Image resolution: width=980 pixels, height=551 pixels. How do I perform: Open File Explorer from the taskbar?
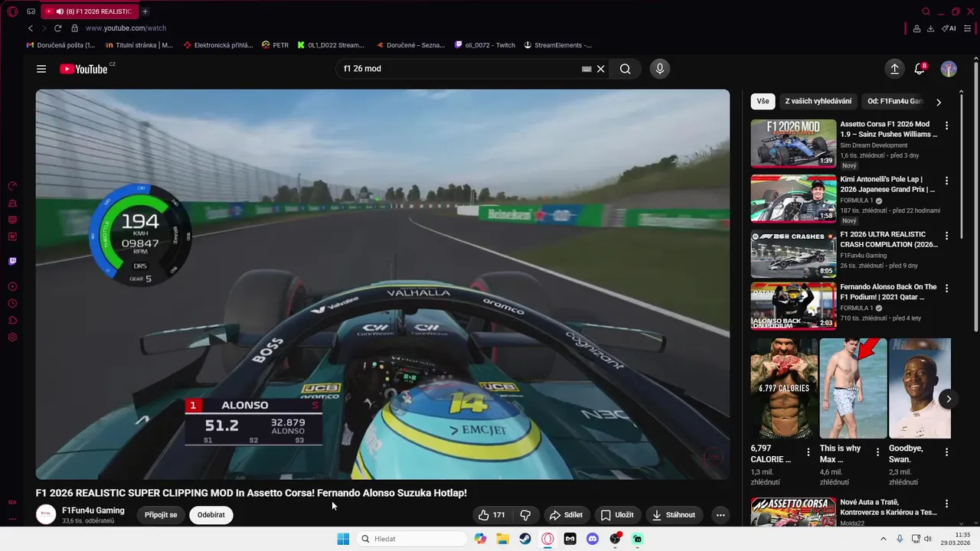502,539
